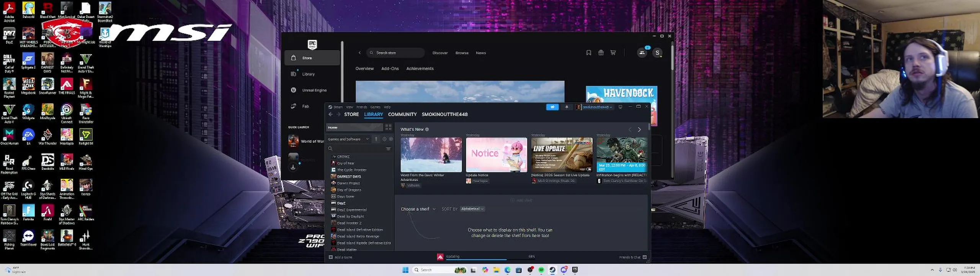This screenshot has width=980, height=276.
Task: Open Steam notifications bell
Action: [x=567, y=107]
